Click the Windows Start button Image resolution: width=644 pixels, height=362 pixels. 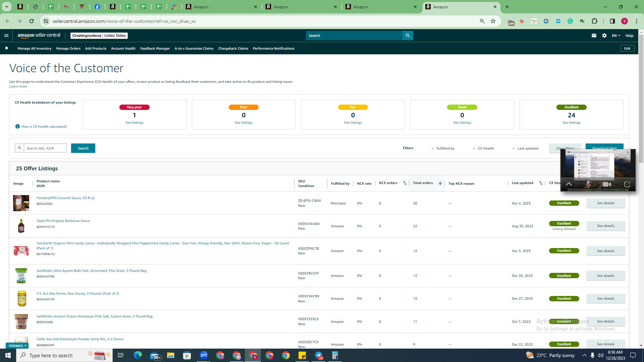(8, 355)
